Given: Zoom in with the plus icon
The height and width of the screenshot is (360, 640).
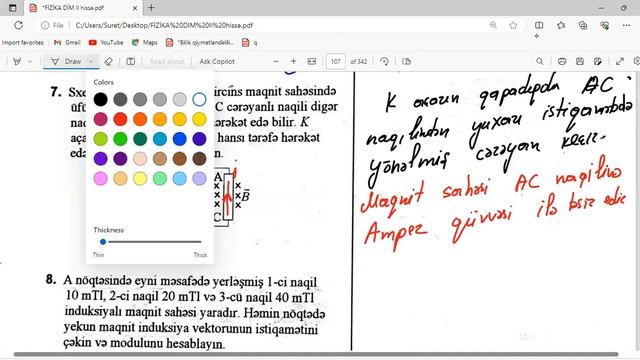Looking at the screenshot, I should 293,62.
